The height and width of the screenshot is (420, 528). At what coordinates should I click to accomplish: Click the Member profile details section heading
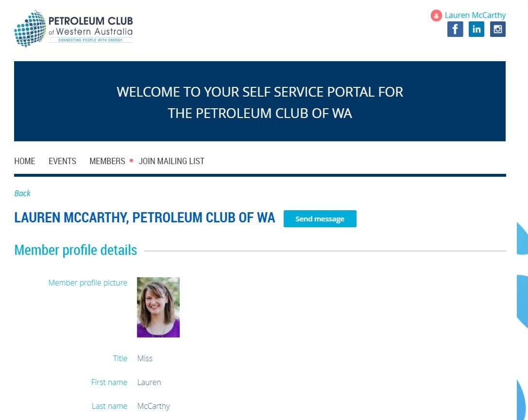pyautogui.click(x=76, y=251)
